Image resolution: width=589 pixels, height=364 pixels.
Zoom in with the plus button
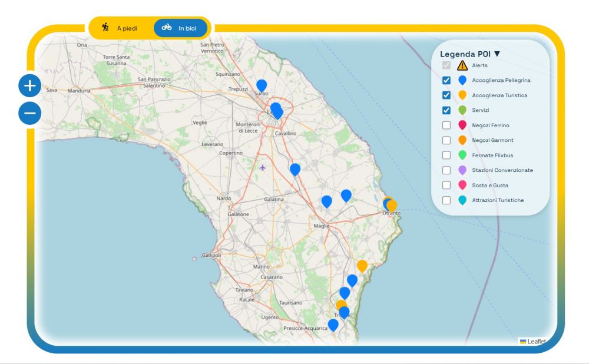[30, 86]
